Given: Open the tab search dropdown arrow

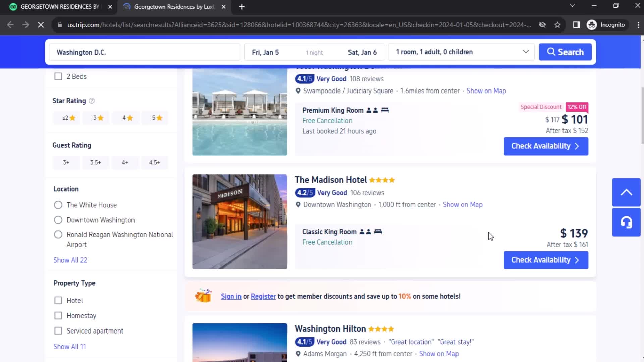Looking at the screenshot, I should pyautogui.click(x=572, y=6).
